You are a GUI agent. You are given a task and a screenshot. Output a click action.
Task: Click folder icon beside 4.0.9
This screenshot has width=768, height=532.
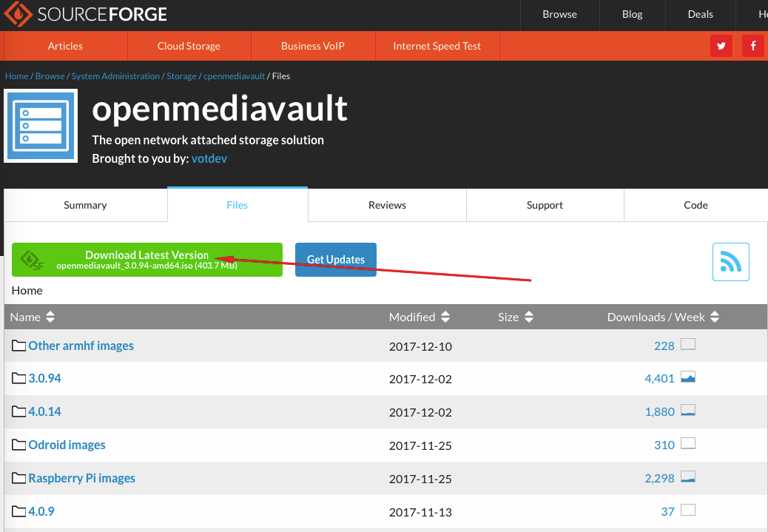tap(18, 511)
